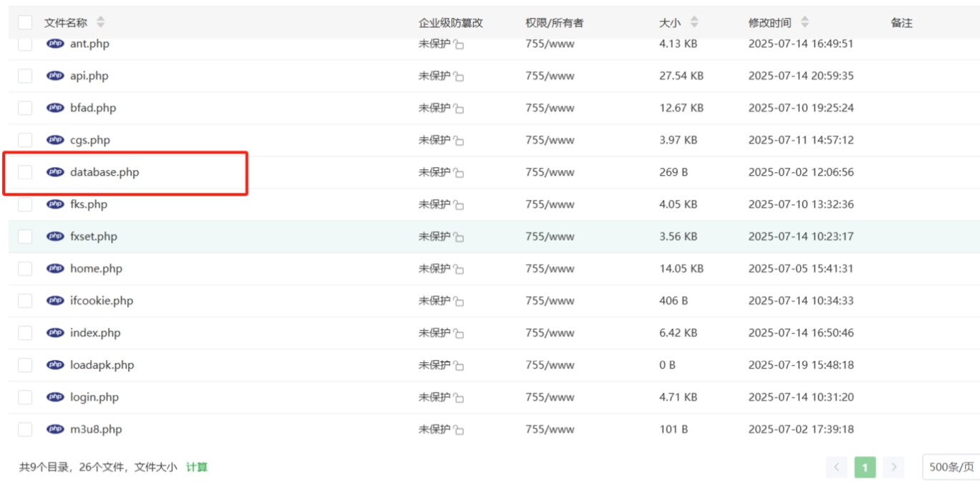Screen dimensions: 980x489
Task: Click the unprotected lock icon for loadapk.php
Action: pyautogui.click(x=458, y=366)
